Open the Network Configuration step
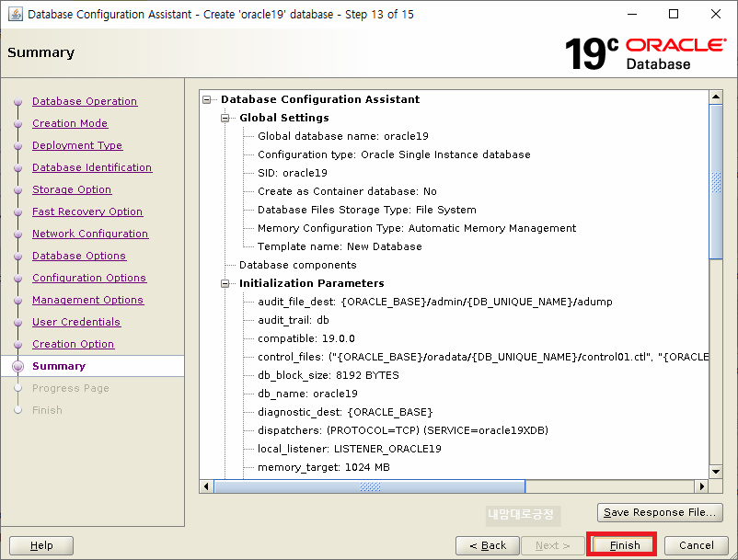 click(90, 234)
